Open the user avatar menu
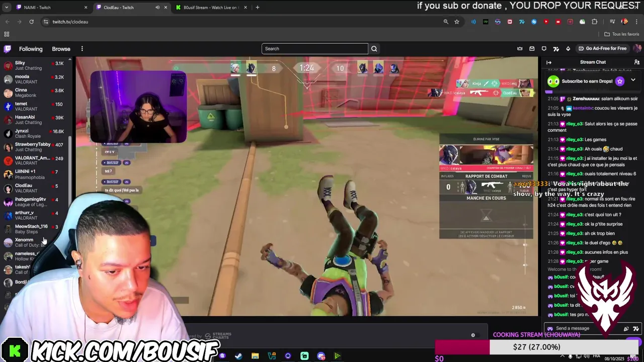The image size is (644, 362). [x=637, y=49]
